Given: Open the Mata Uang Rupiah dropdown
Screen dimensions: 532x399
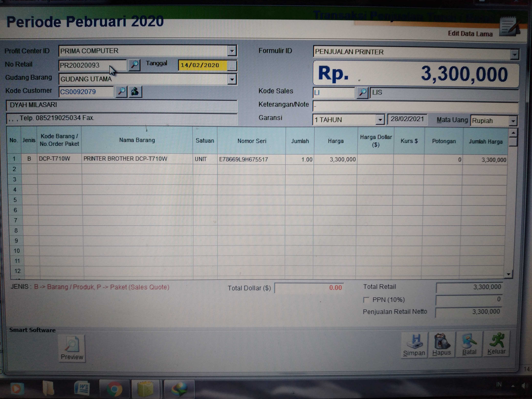Looking at the screenshot, I should 513,121.
